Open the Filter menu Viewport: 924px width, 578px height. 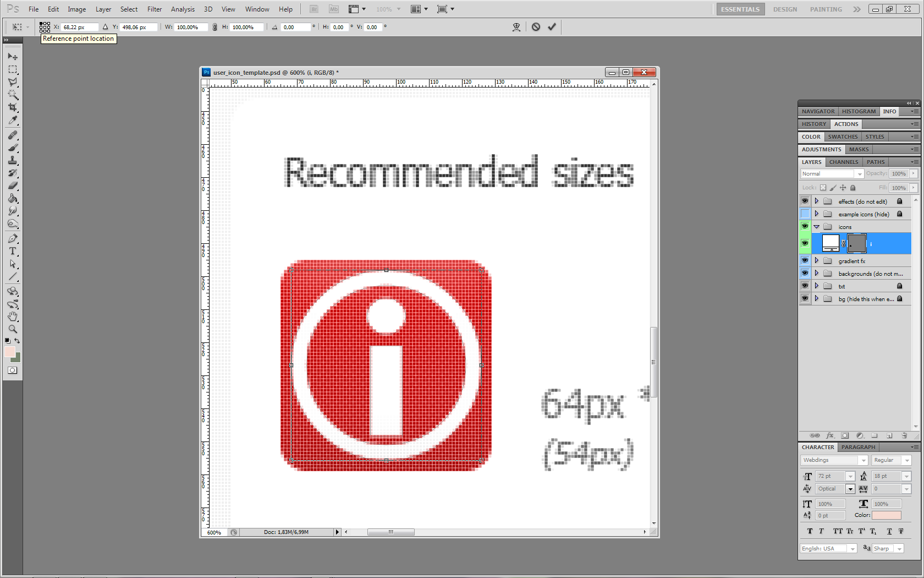[x=155, y=9]
